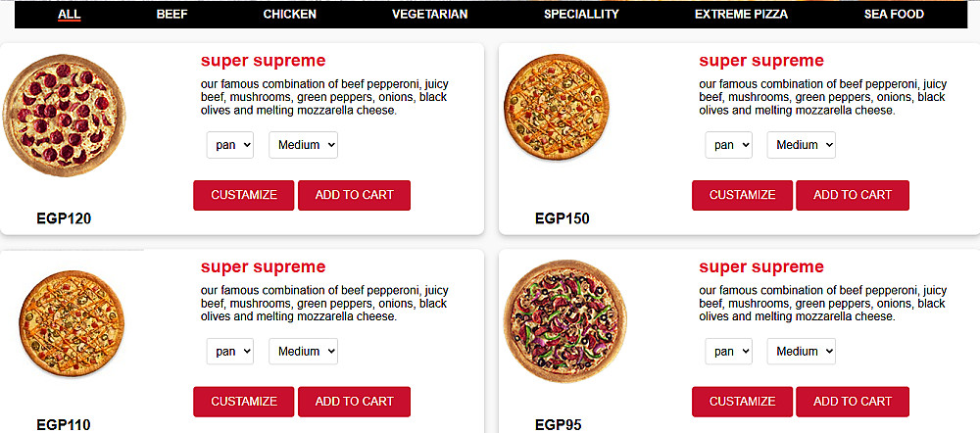Viewport: 980px width, 433px height.
Task: Open the EXTREME PIZZA category
Action: point(741,15)
